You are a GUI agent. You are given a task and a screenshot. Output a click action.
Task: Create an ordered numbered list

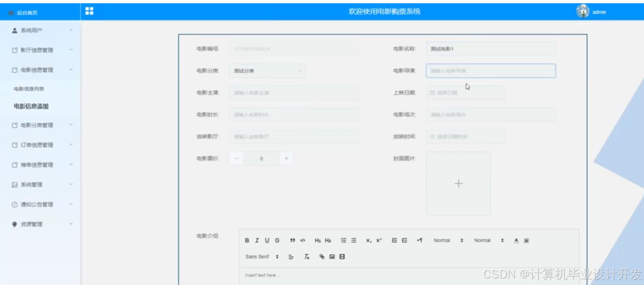click(344, 240)
